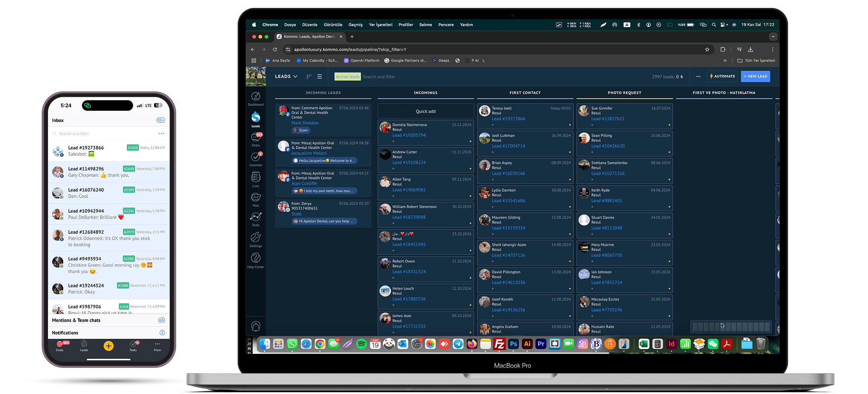
Task: Click account avatar thumbnail in Kommo
Action: tap(256, 76)
